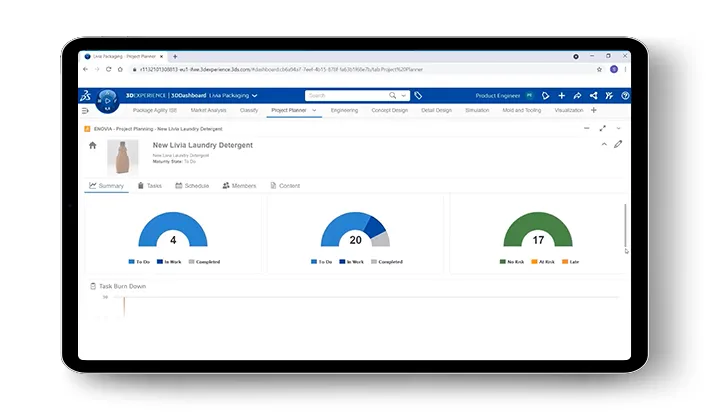Open the Simulation tab
The width and height of the screenshot is (712, 412).
[477, 110]
